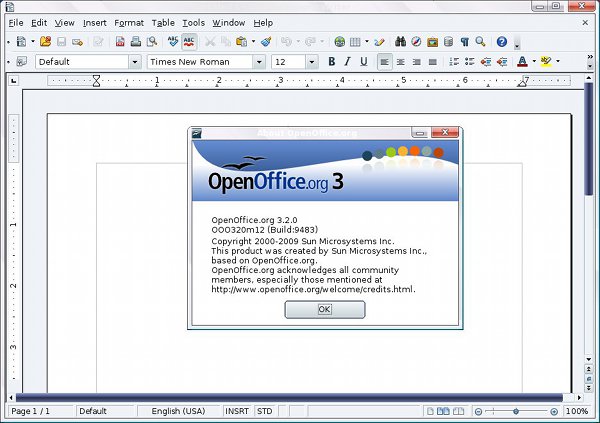Screen dimensions: 600x423
Task: Open OpenOffice.org Help question mark icon
Action: click(502, 41)
